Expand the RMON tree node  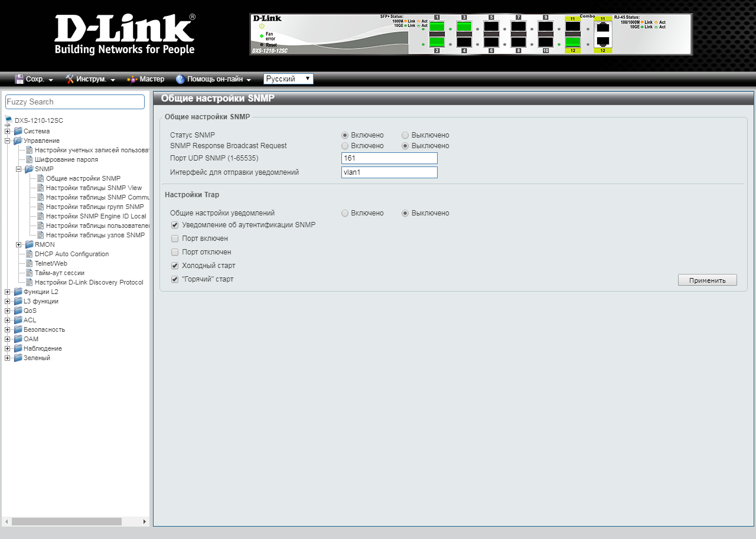pos(19,244)
